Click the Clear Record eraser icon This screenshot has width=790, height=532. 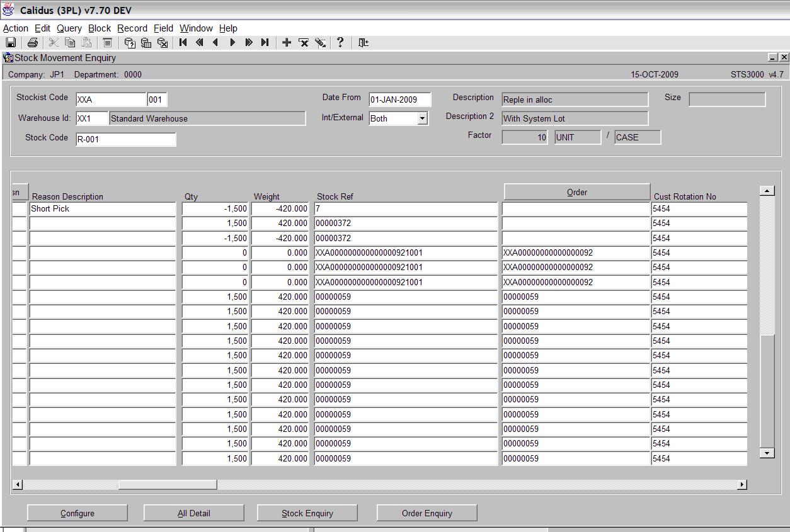click(x=320, y=43)
